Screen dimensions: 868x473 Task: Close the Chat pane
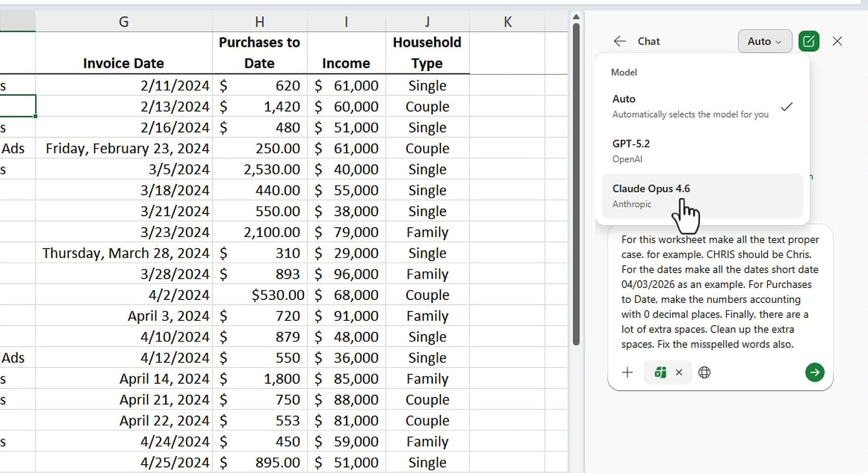point(837,41)
